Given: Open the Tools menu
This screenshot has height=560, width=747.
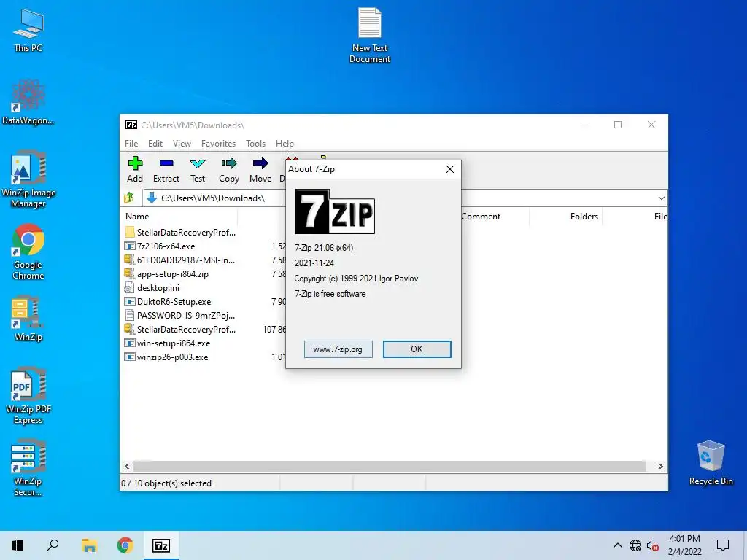Looking at the screenshot, I should [x=255, y=144].
